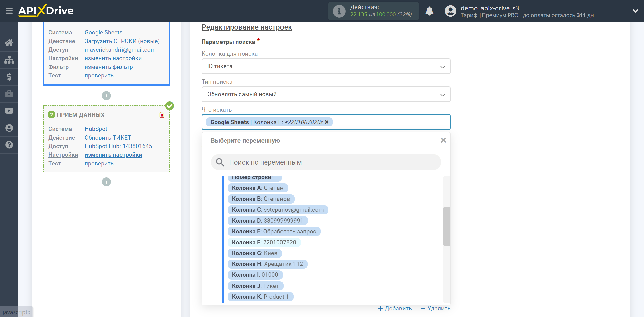This screenshot has height=317, width=644.
Task: Select variable Колонка A: Степан
Action: (258, 188)
